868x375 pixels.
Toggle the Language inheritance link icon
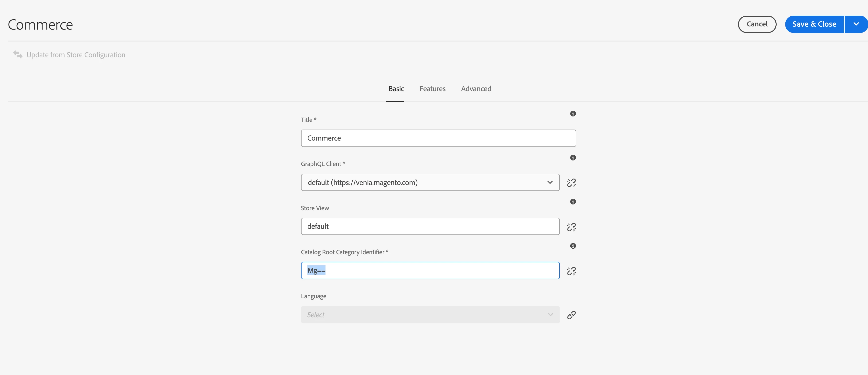click(x=571, y=315)
